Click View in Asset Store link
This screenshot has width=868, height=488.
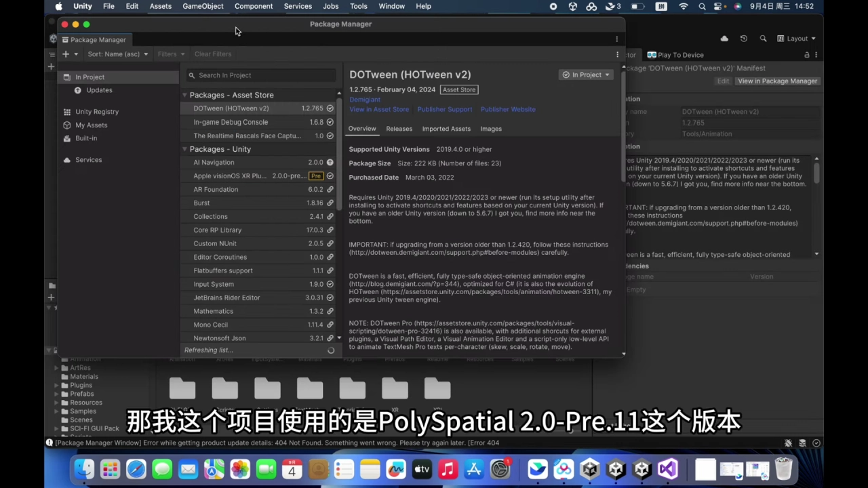pos(379,109)
